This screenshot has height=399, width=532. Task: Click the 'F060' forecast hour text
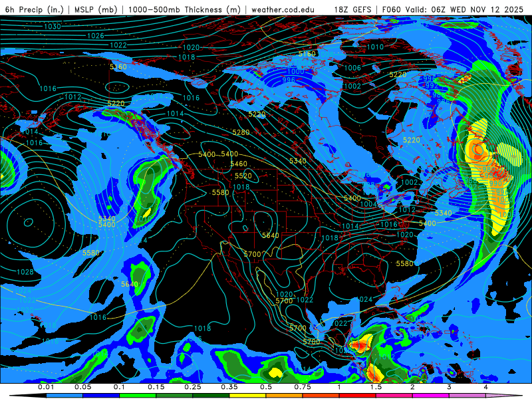click(391, 10)
